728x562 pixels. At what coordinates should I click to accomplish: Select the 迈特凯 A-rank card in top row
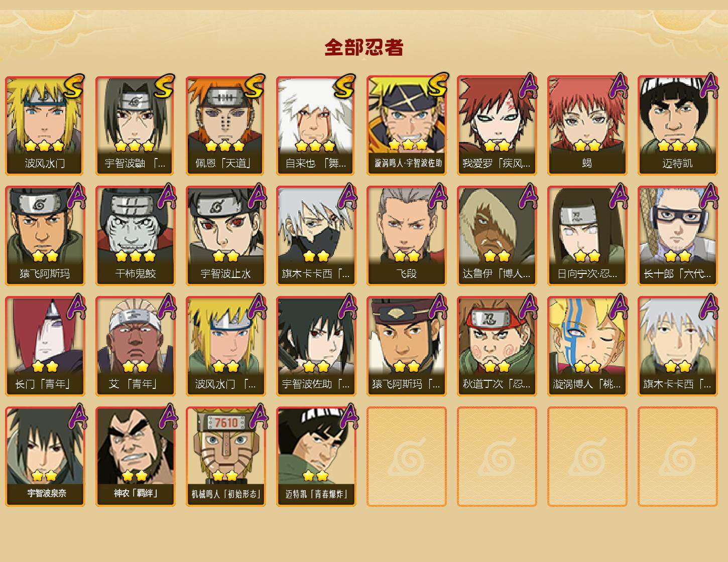point(678,125)
